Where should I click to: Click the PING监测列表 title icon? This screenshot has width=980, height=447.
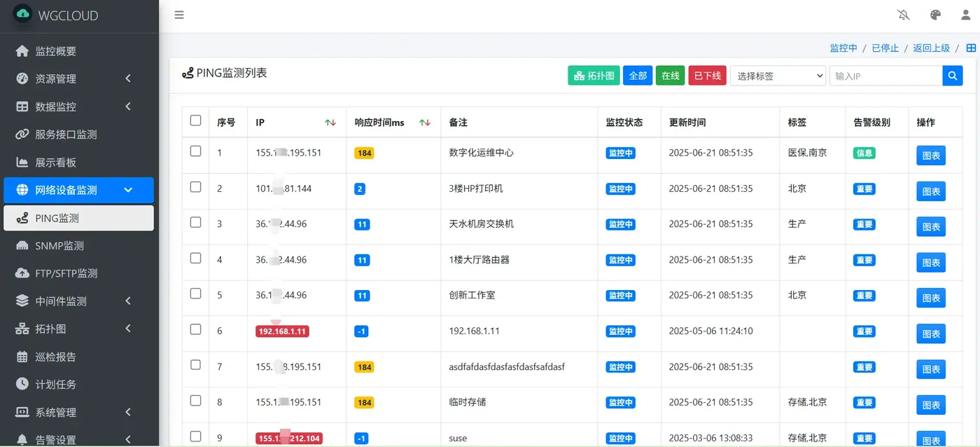(188, 73)
